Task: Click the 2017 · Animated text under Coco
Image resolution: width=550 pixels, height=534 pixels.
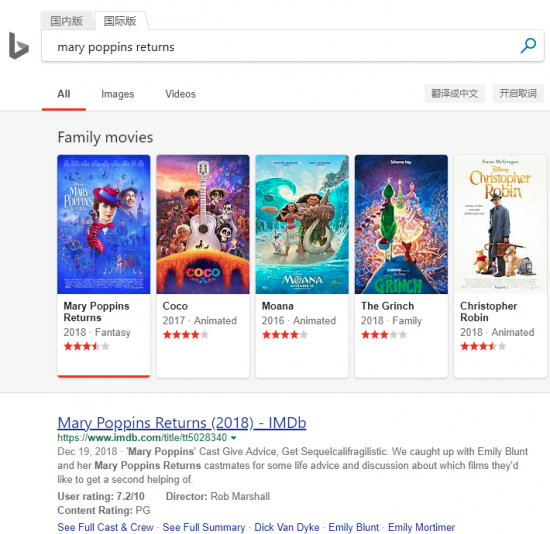Action: [x=200, y=320]
